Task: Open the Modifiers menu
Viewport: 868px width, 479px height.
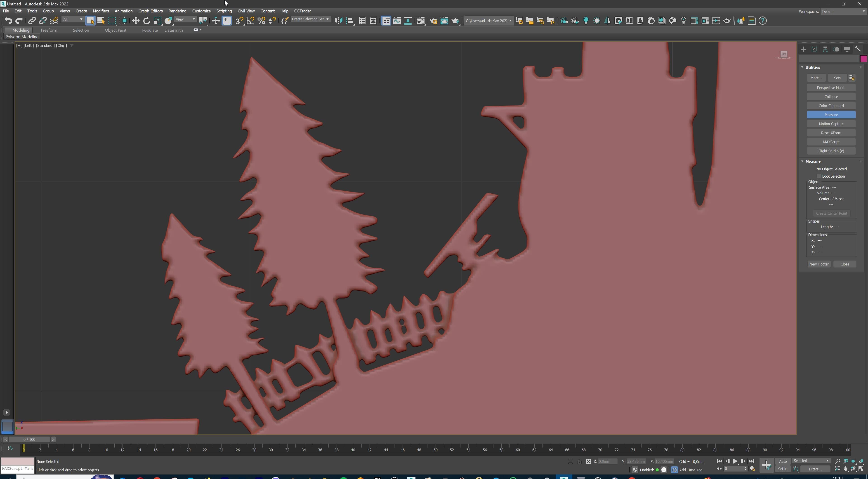Action: pyautogui.click(x=100, y=11)
